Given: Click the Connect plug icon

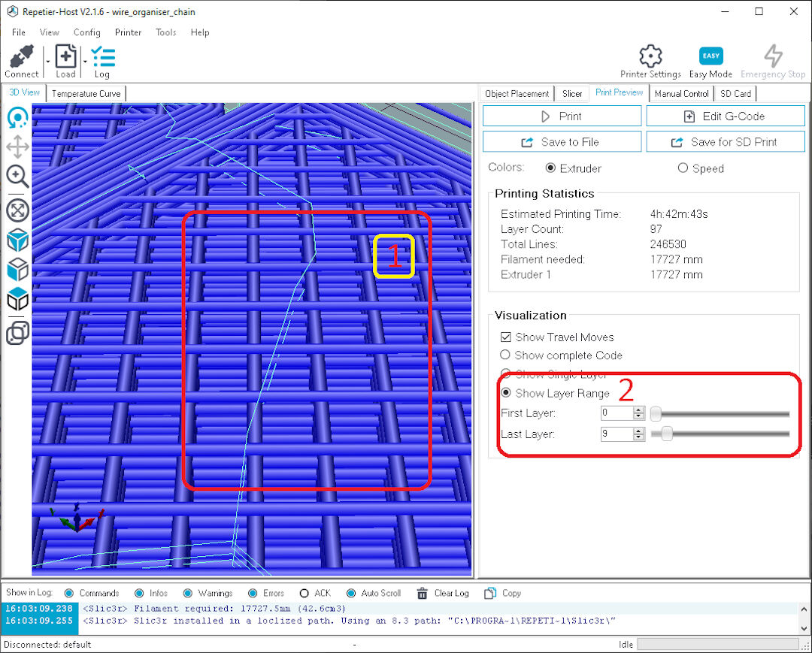Looking at the screenshot, I should [x=22, y=56].
